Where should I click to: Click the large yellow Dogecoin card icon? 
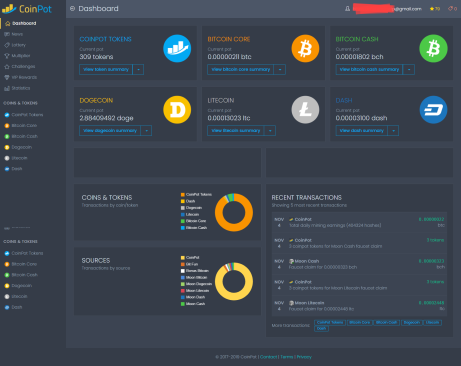click(x=177, y=110)
